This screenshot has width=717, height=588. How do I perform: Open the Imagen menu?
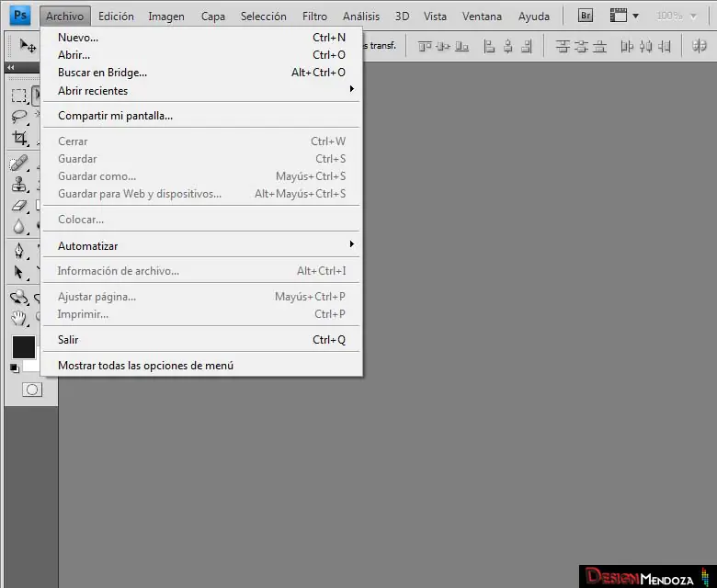(x=166, y=16)
